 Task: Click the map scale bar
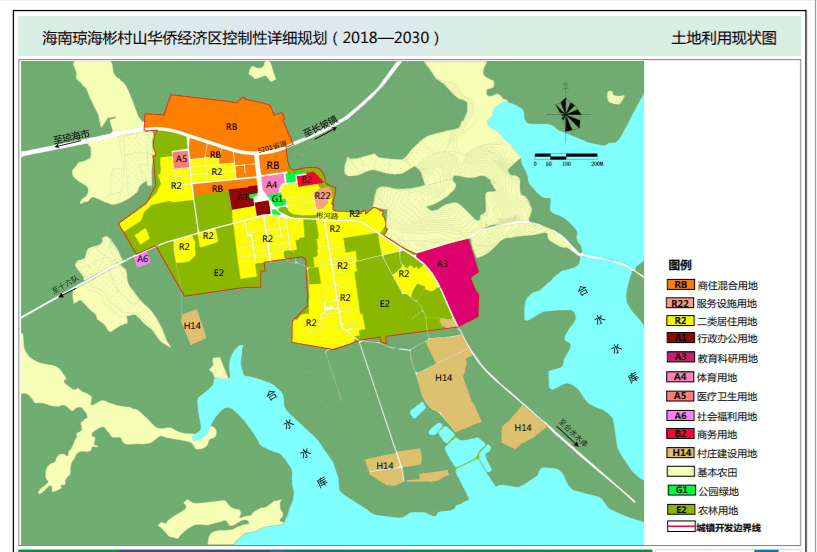pos(568,157)
